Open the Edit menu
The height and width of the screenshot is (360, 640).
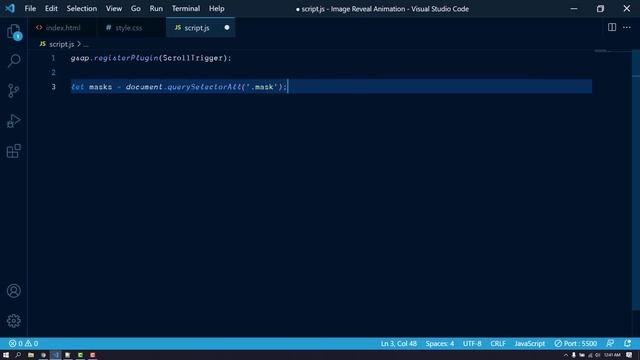coord(51,9)
